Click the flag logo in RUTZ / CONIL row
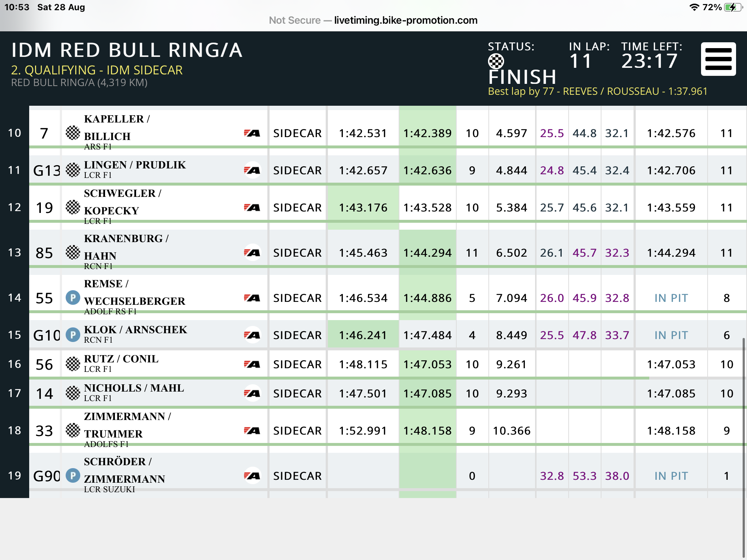Viewport: 747px width, 560px height. coord(252,364)
